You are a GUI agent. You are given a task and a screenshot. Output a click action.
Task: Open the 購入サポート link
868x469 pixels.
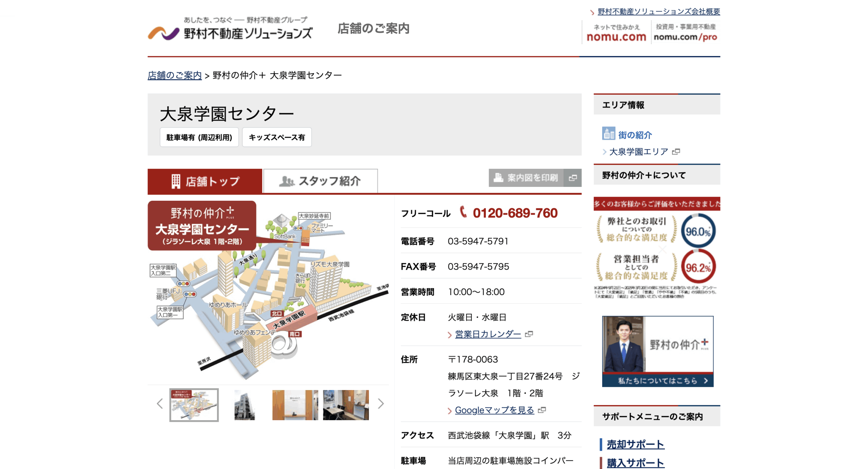634,463
